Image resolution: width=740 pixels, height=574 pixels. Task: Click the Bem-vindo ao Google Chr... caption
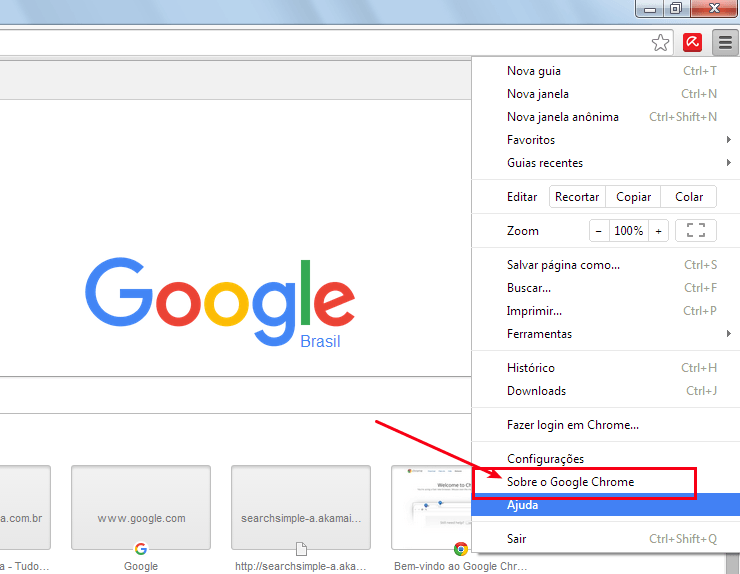point(460,566)
